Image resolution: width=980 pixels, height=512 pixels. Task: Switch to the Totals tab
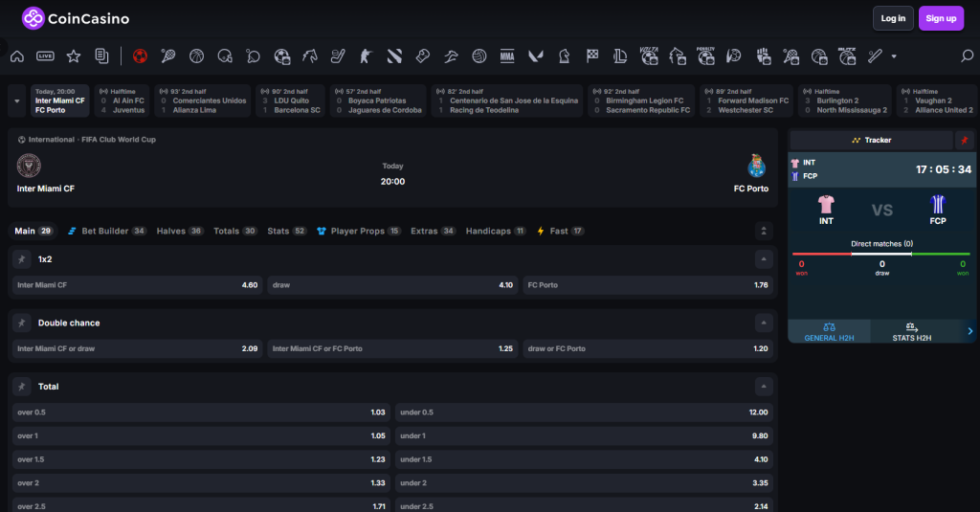tap(235, 231)
